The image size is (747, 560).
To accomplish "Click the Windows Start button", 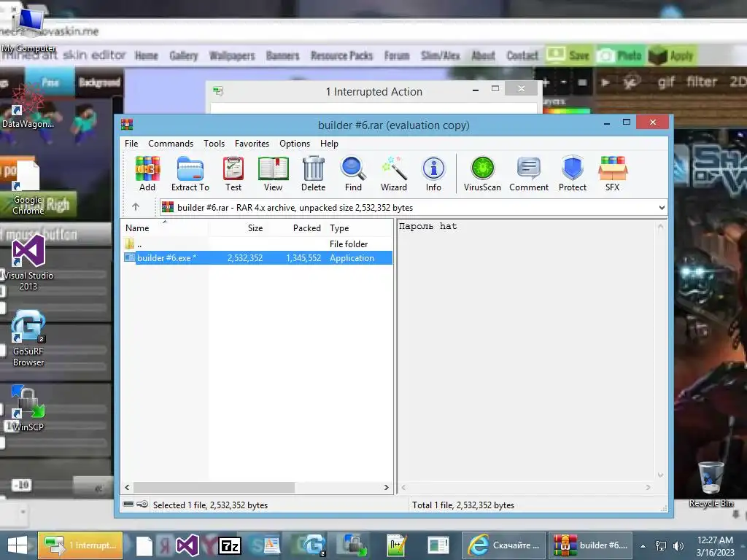I will pos(18,545).
